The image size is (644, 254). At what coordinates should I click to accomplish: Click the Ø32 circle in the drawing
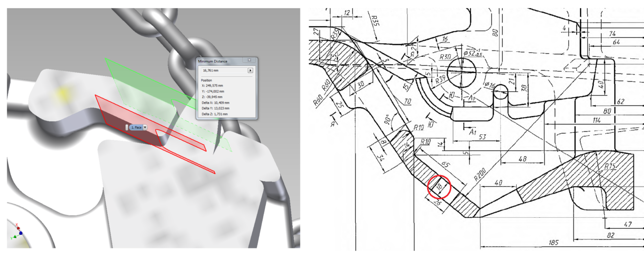461,71
